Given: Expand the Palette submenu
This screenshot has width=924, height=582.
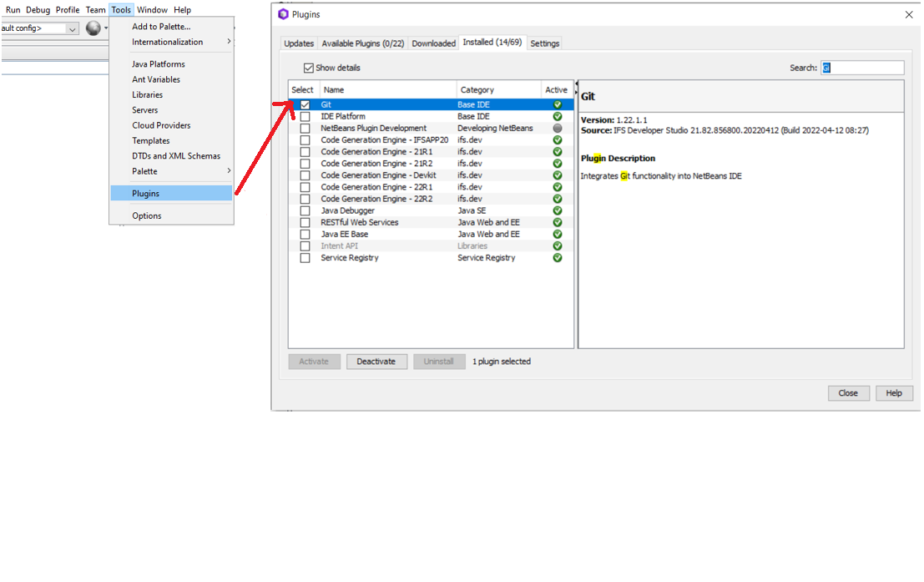Looking at the screenshot, I should 229,171.
